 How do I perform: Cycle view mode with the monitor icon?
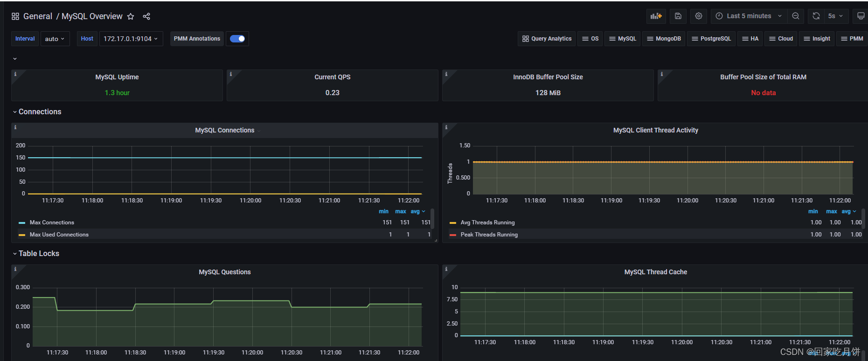point(861,16)
